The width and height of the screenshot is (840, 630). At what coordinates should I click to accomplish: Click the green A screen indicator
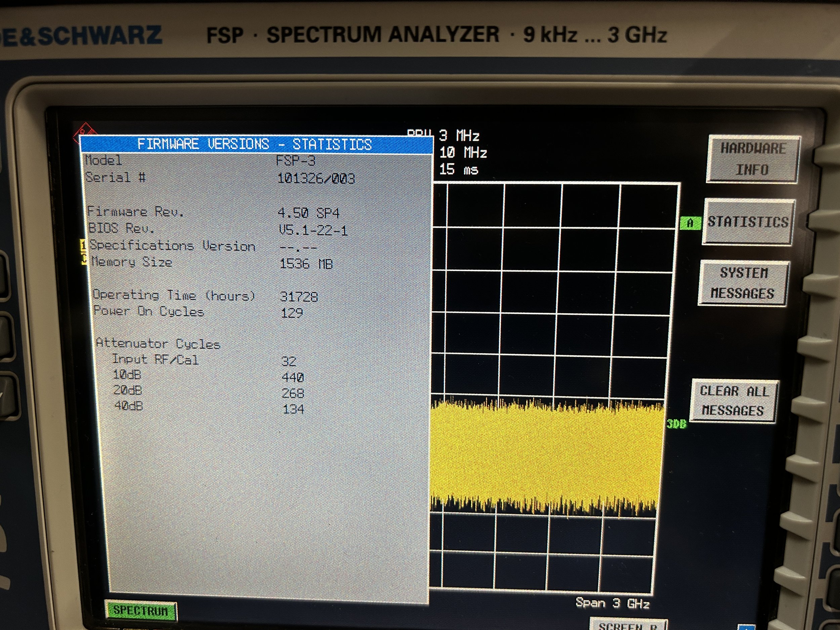pos(690,223)
